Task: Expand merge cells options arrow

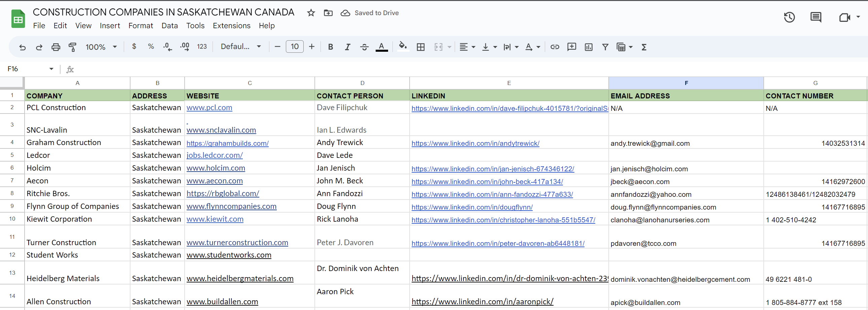Action: (449, 47)
